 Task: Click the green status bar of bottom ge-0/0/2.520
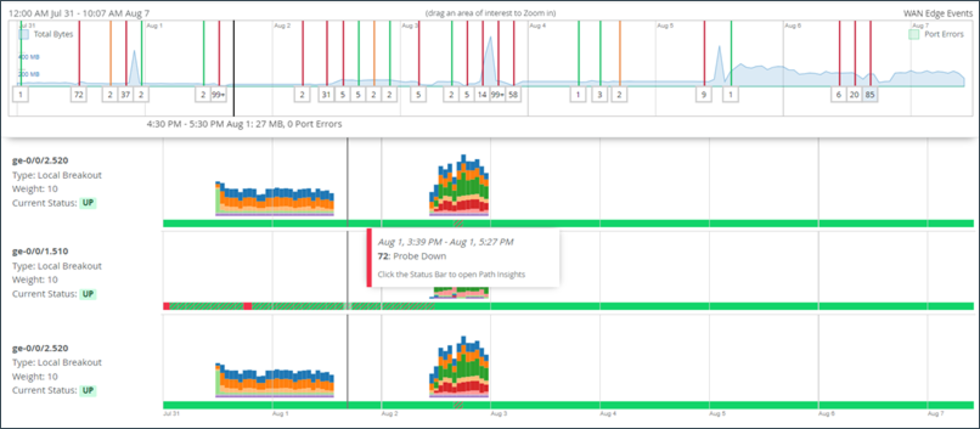click(568, 405)
